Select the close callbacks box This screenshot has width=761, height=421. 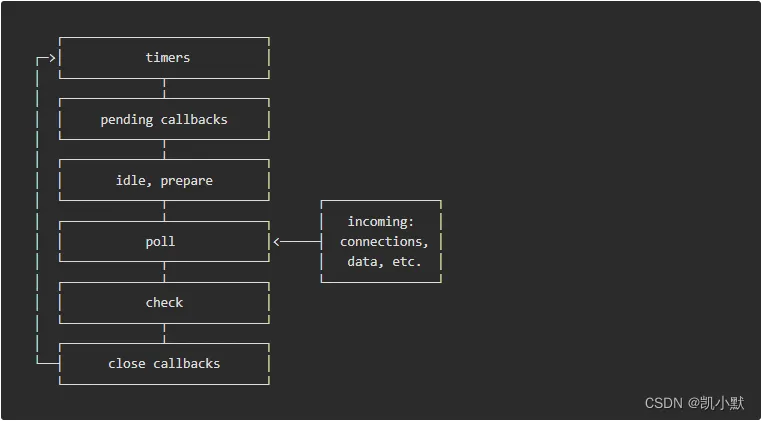click(165, 364)
